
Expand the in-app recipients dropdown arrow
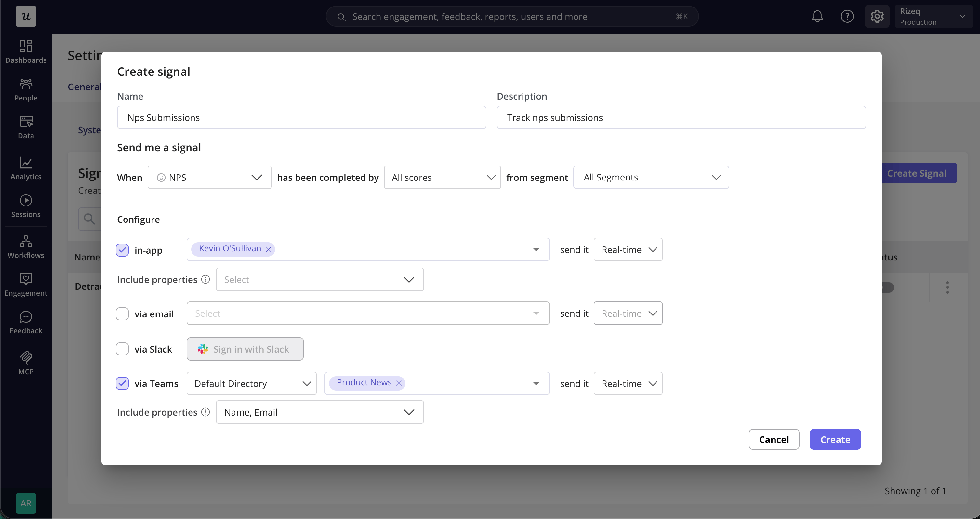pyautogui.click(x=536, y=250)
